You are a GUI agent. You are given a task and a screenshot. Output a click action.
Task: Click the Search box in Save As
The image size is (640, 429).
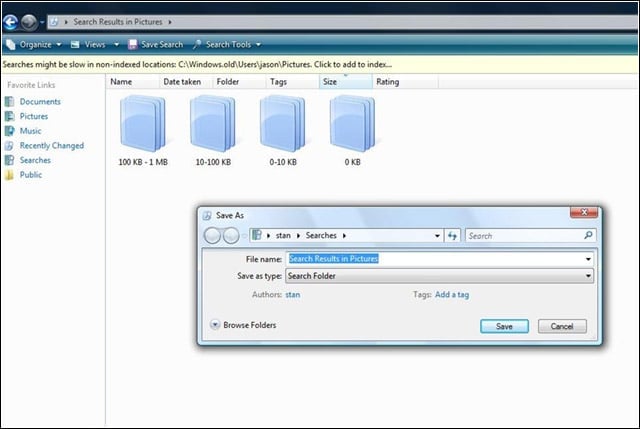(531, 236)
